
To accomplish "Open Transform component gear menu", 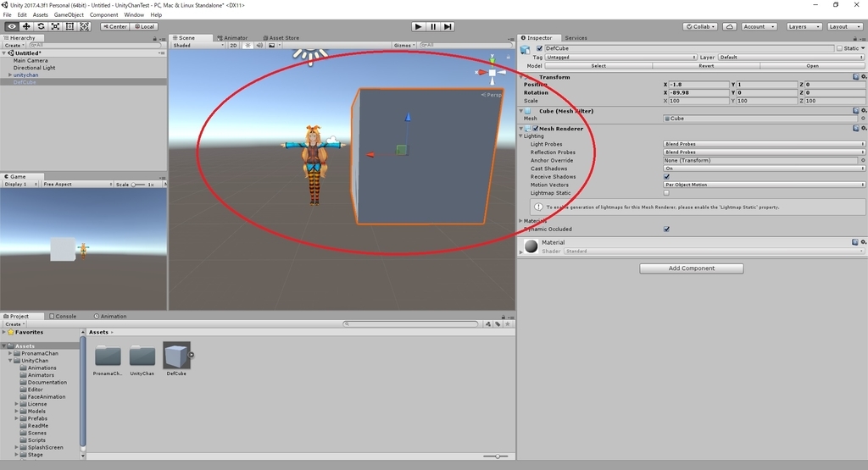I will point(863,77).
